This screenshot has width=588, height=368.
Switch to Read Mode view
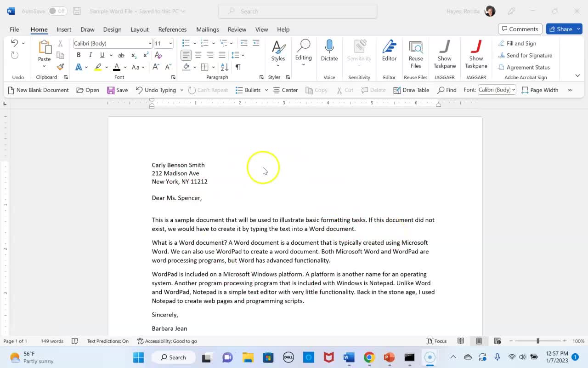(460, 341)
